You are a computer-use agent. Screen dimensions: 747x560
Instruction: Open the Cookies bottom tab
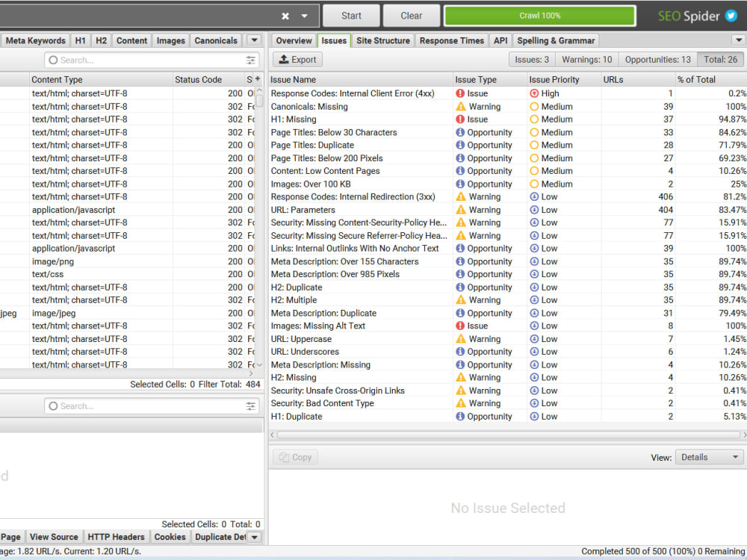point(170,537)
